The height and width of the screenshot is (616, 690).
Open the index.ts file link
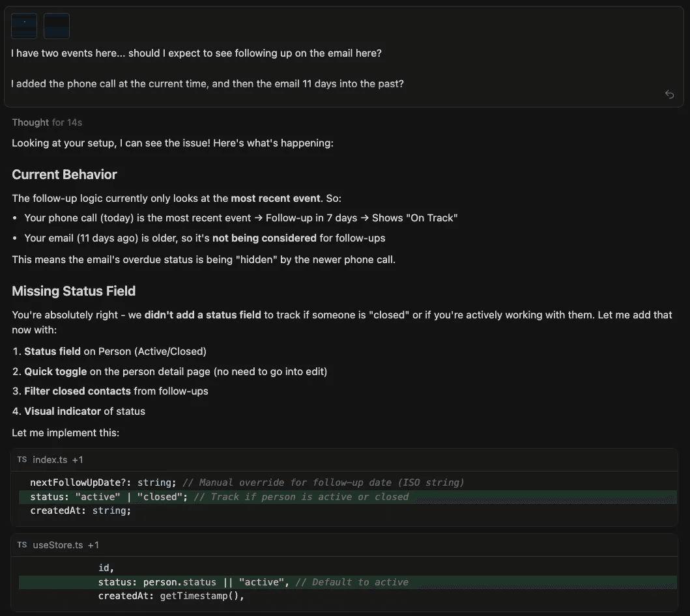coord(50,460)
